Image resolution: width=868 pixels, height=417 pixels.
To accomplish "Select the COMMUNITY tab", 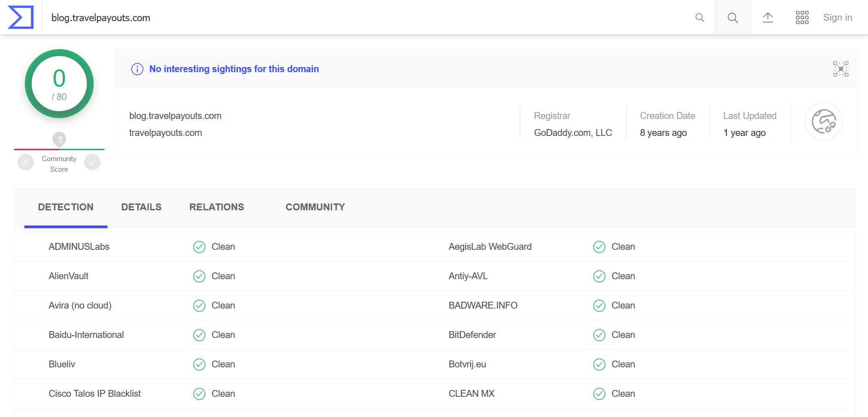I will tap(315, 207).
